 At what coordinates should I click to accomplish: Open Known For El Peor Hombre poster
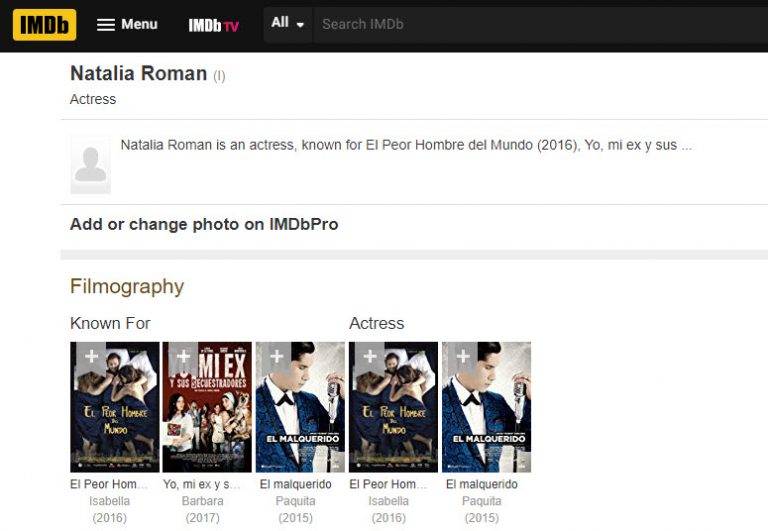coord(115,407)
